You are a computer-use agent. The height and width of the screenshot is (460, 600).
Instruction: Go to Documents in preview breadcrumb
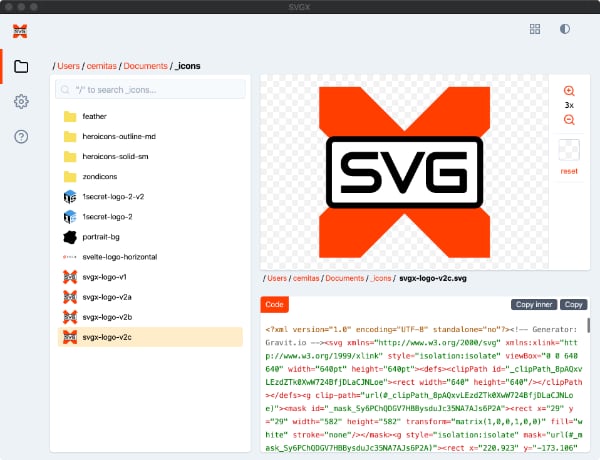click(345, 278)
